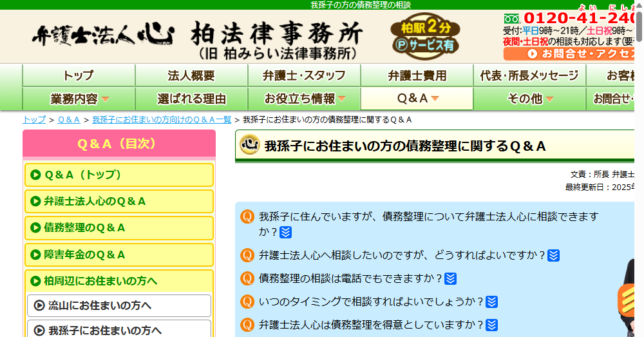Click the 弁護士法人心 柏法律事務所 logo
644x337 pixels.
pyautogui.click(x=196, y=37)
